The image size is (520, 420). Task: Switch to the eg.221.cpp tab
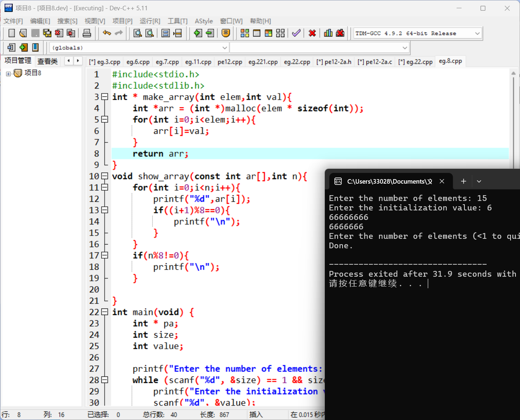263,62
